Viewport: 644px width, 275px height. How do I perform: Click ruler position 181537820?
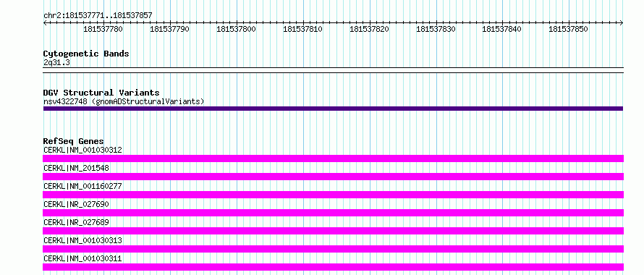pos(369,29)
